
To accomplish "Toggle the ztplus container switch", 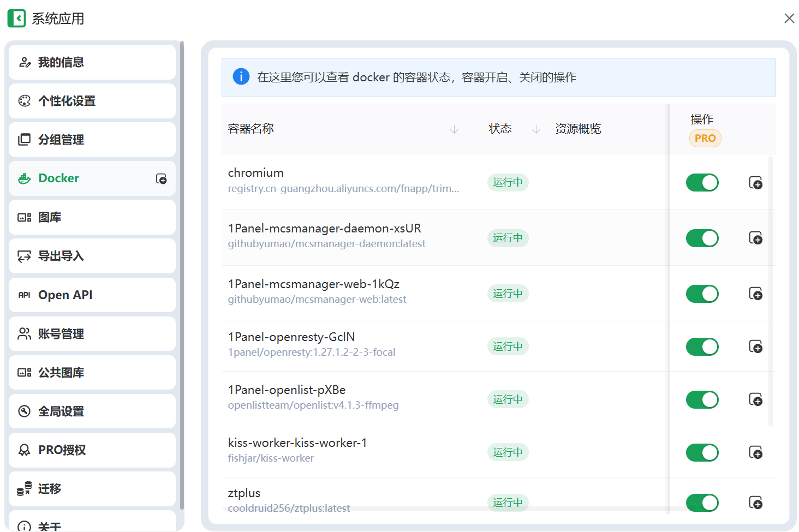I will 702,503.
